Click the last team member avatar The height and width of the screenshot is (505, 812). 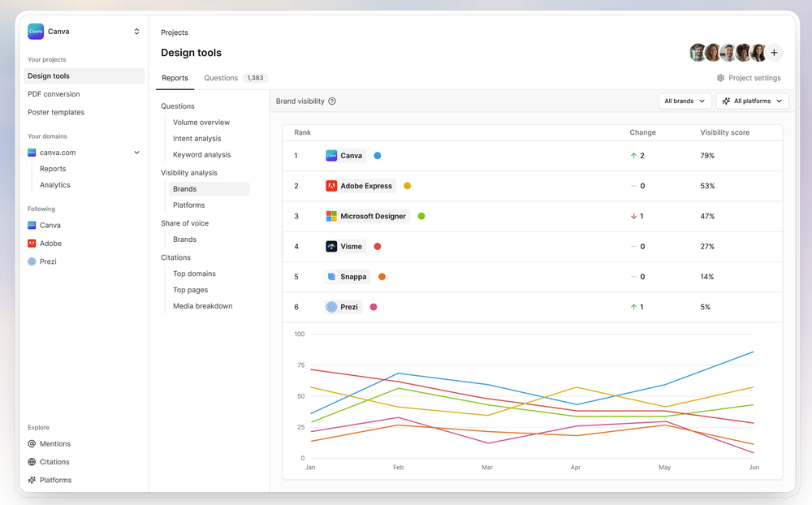coord(758,52)
